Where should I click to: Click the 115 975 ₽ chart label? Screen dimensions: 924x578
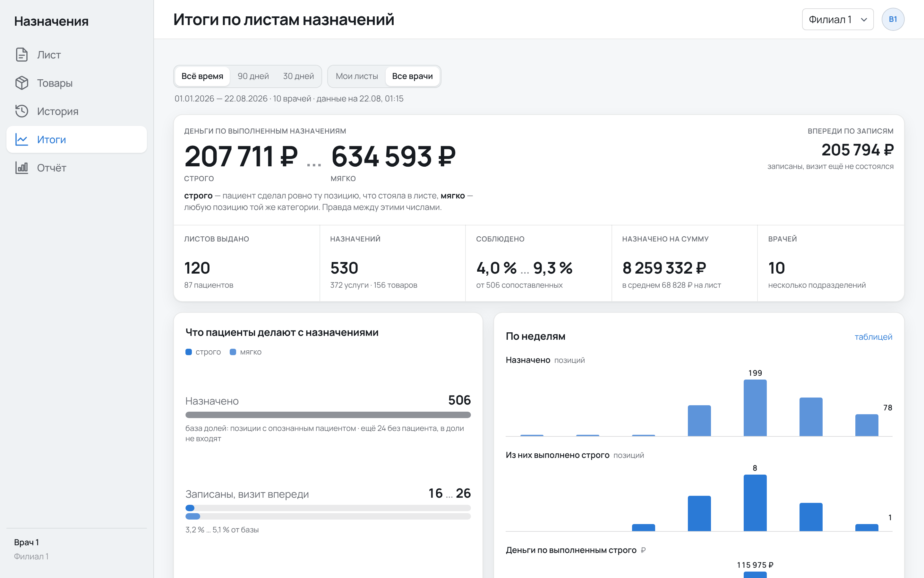[755, 565]
